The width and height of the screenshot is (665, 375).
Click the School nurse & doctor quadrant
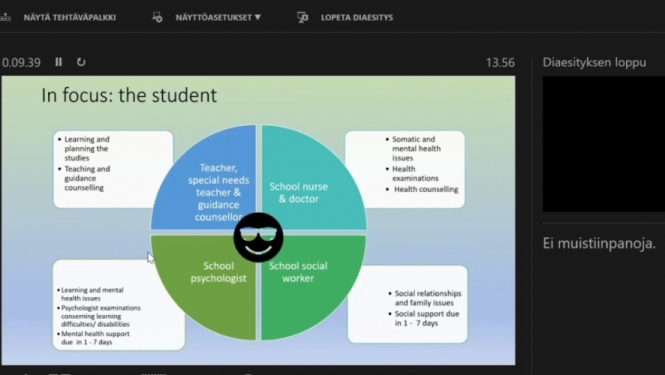(x=310, y=182)
